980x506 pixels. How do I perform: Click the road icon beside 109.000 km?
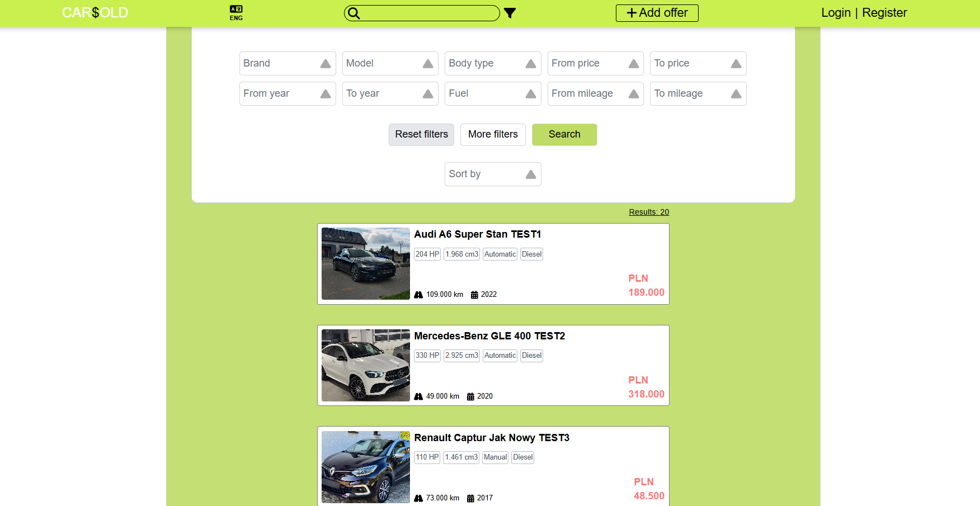click(x=418, y=295)
